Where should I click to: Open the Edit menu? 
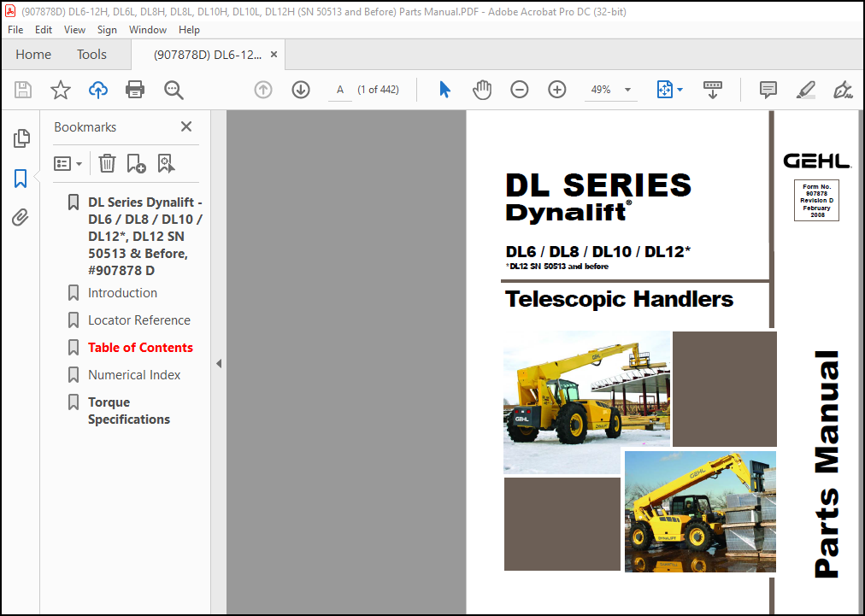point(44,30)
